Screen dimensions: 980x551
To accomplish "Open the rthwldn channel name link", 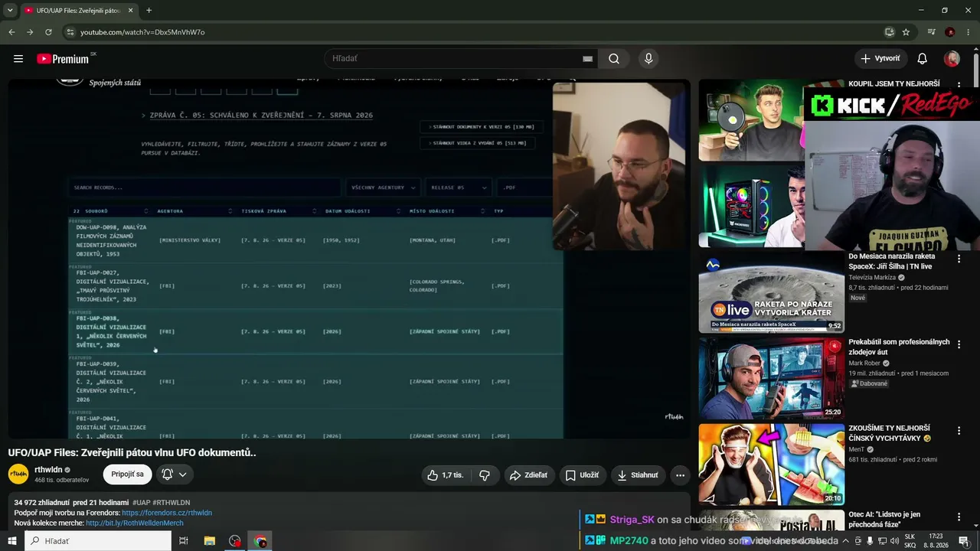I will tap(48, 470).
